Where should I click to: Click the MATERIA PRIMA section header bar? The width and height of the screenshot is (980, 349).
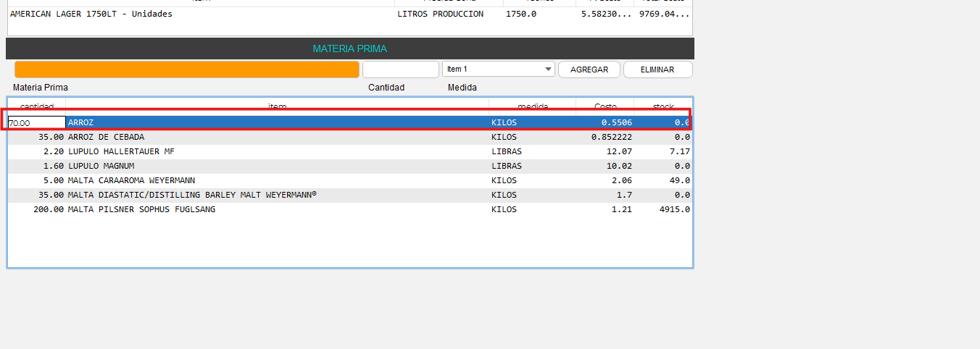[349, 49]
